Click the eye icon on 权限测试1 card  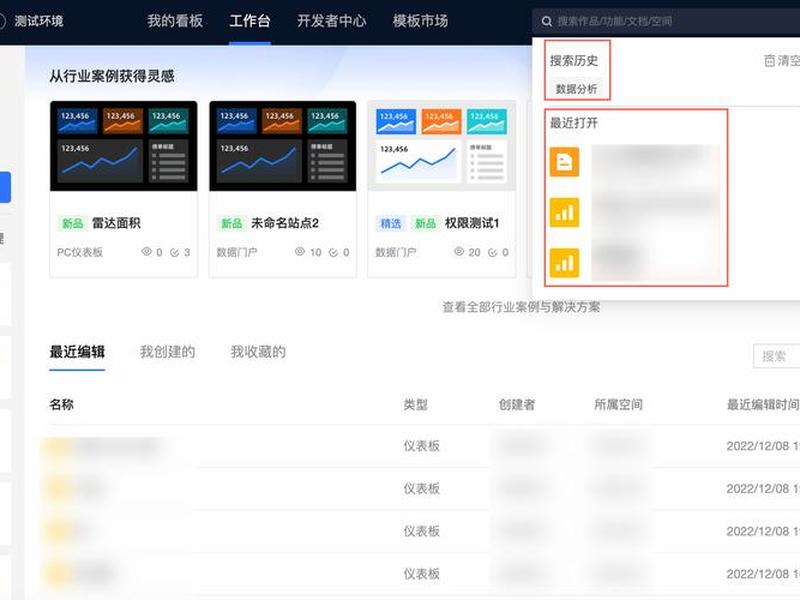[x=459, y=252]
